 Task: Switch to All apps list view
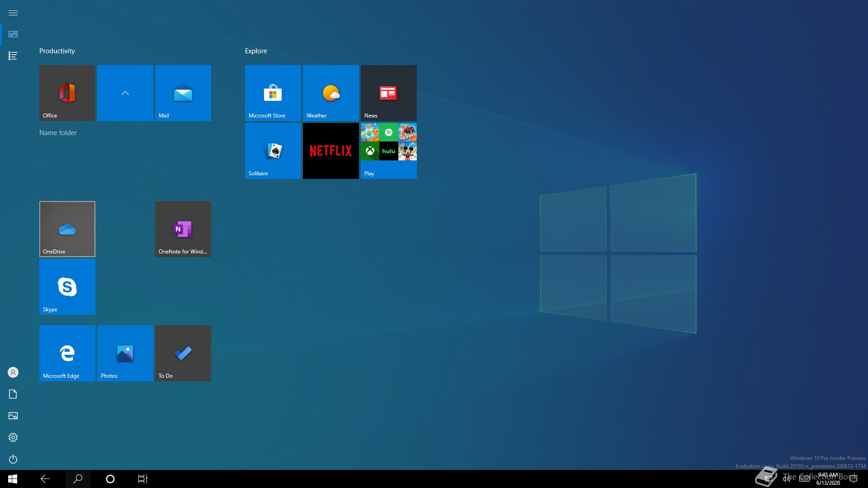tap(13, 56)
